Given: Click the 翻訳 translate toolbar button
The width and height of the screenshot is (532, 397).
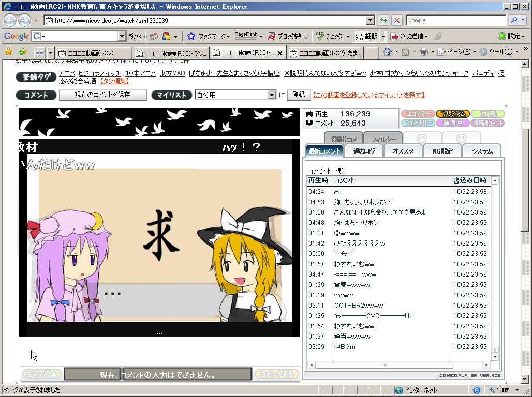Looking at the screenshot, I should 366,36.
